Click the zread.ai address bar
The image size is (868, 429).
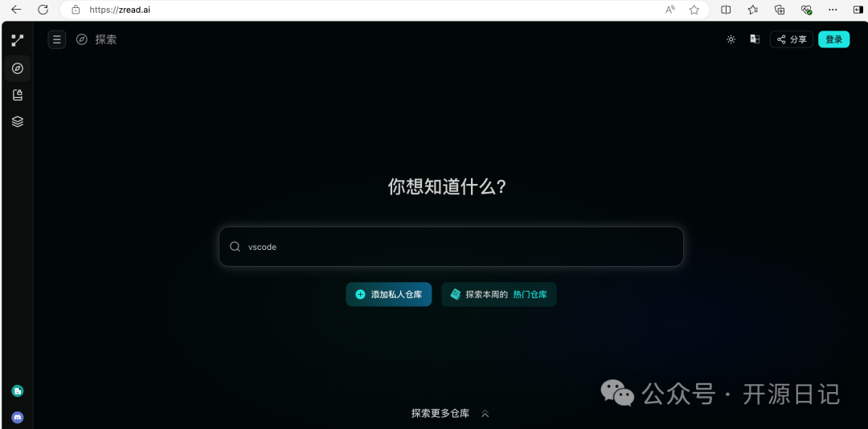pyautogui.click(x=385, y=10)
